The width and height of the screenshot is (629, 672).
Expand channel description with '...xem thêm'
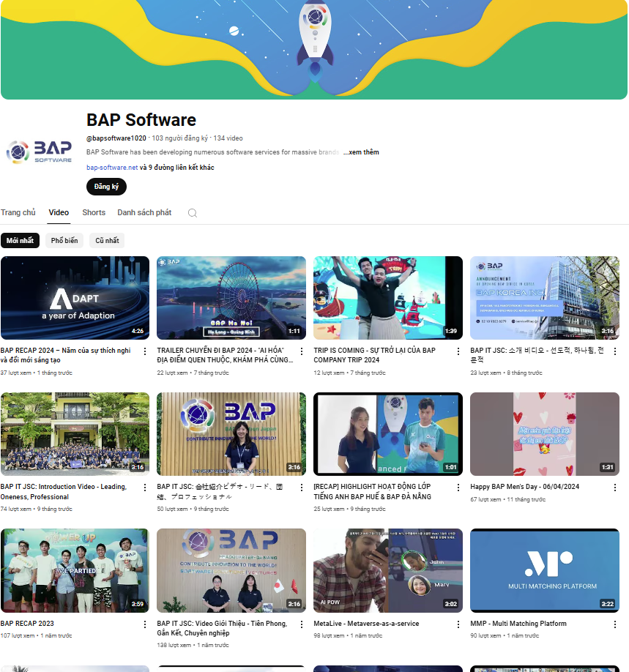[x=361, y=152]
